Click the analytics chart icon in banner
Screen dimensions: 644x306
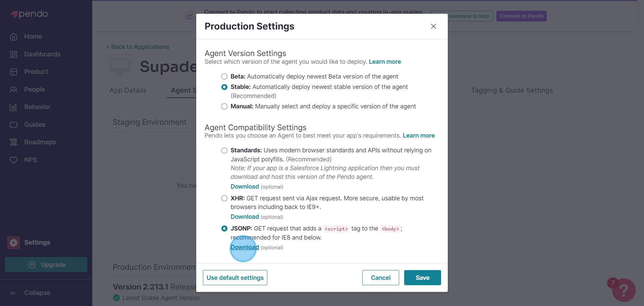pyautogui.click(x=190, y=16)
